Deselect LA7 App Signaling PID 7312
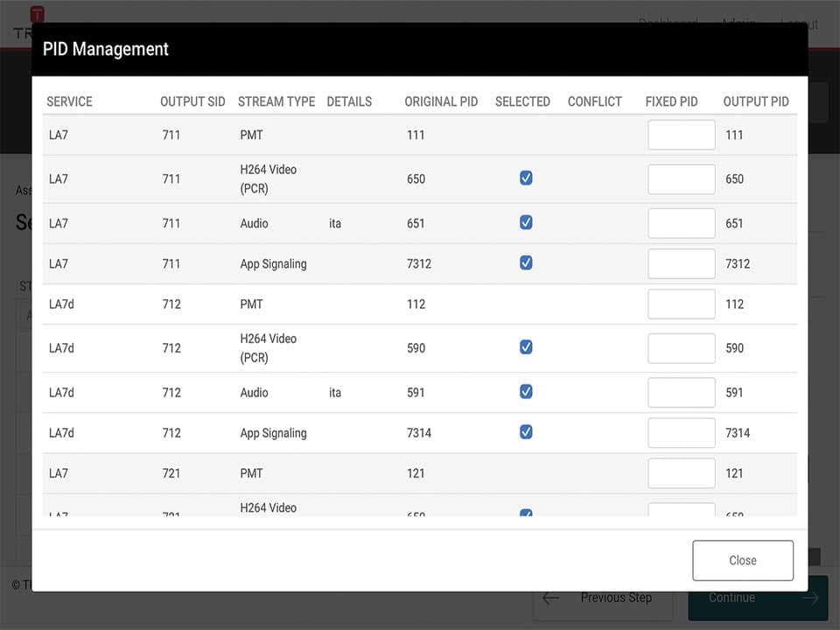Viewport: 840px width, 630px height. tap(526, 262)
